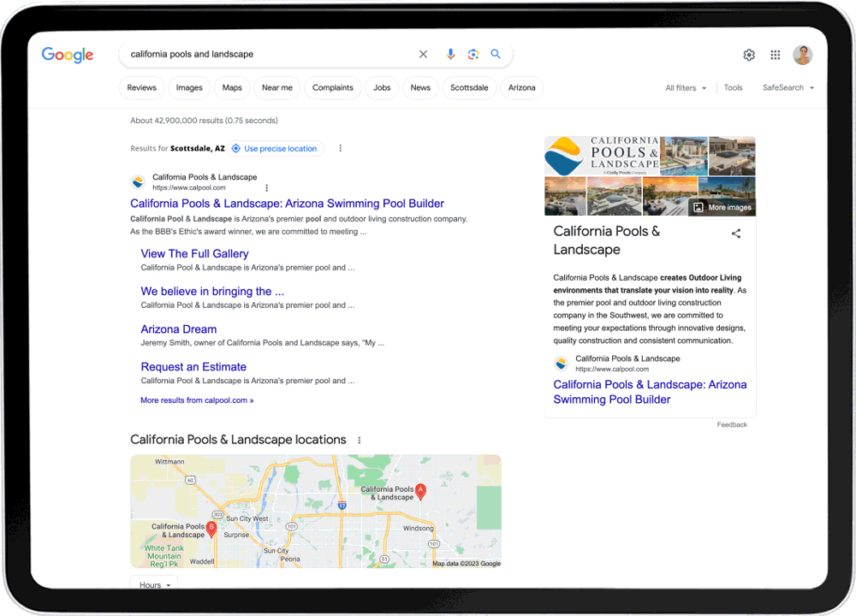Select the Images filter chip

click(x=189, y=88)
